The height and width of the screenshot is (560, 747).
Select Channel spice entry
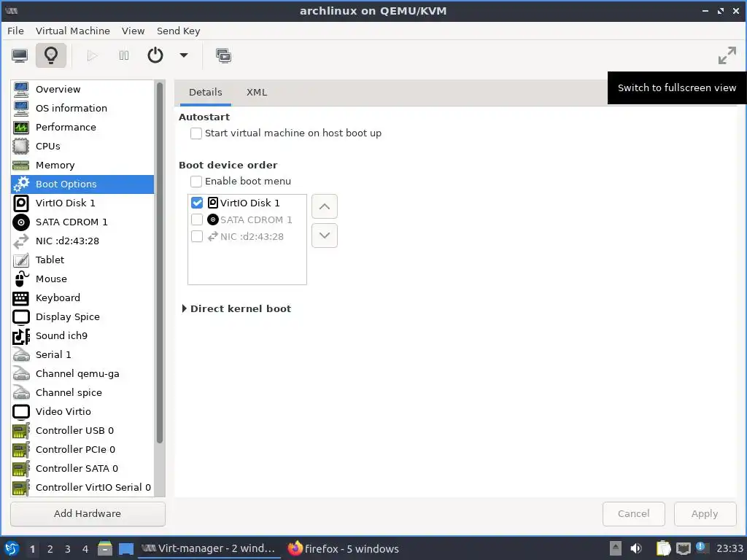click(82, 393)
